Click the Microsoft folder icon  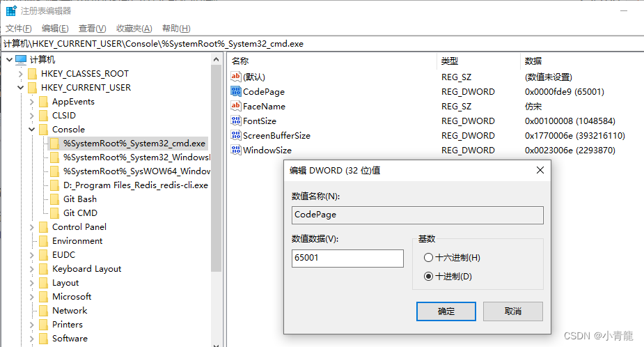[44, 297]
